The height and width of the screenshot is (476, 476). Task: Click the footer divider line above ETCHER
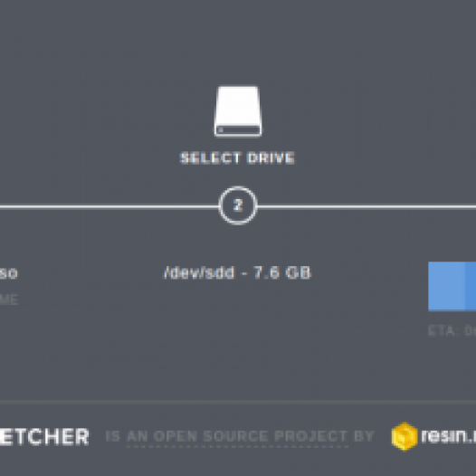point(238,402)
